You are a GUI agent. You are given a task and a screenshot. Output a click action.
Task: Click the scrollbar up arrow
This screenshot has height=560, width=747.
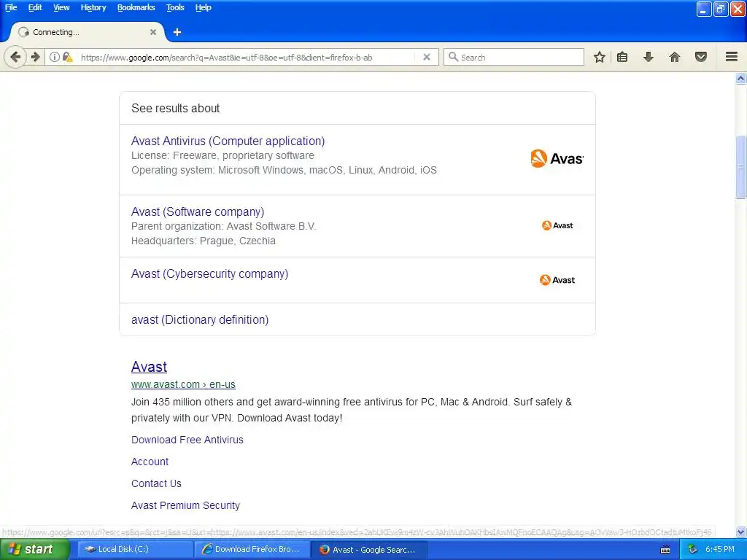coord(741,79)
